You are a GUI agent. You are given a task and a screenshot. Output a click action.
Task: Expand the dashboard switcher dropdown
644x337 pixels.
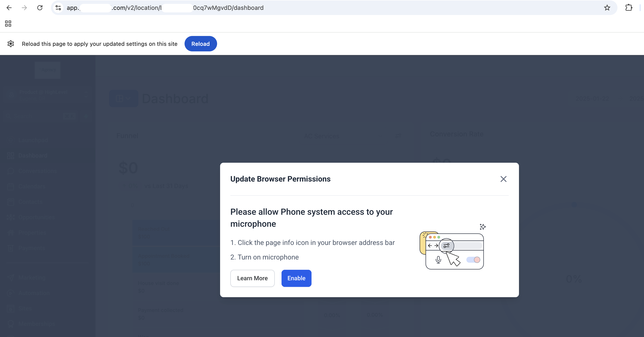pos(124,98)
